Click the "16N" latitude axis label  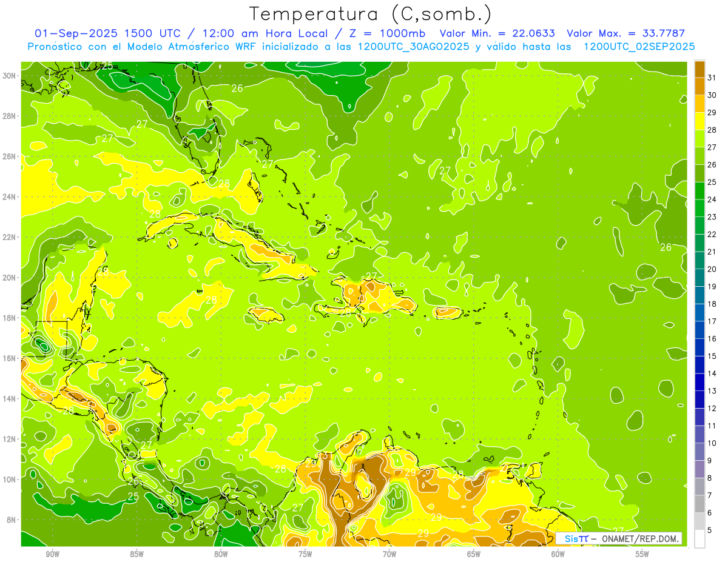tap(10, 358)
